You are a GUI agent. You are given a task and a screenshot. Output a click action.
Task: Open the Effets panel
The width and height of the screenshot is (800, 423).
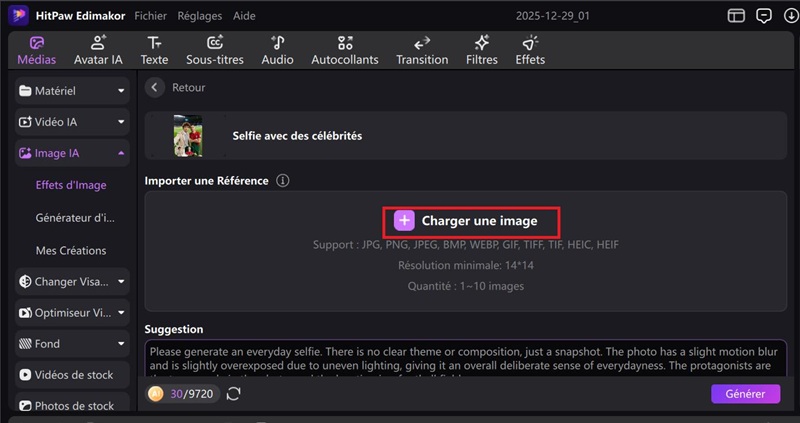click(x=530, y=50)
